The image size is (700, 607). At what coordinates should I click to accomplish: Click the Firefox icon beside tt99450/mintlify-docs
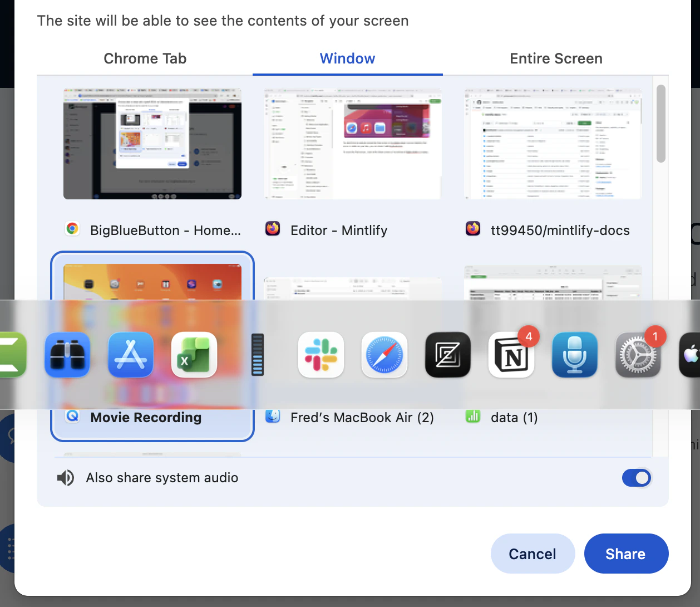[x=473, y=229]
